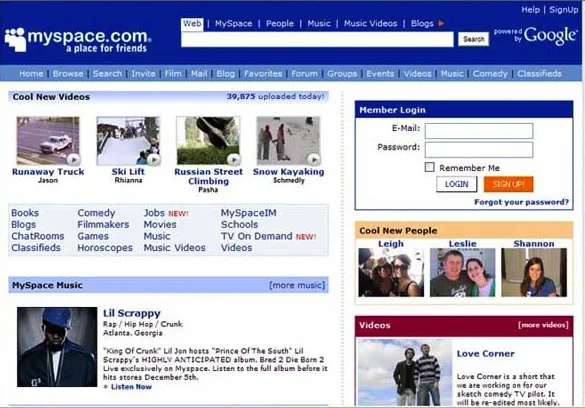Click inside the E-Mail field
Image resolution: width=585 pixels, height=408 pixels.
pos(479,131)
